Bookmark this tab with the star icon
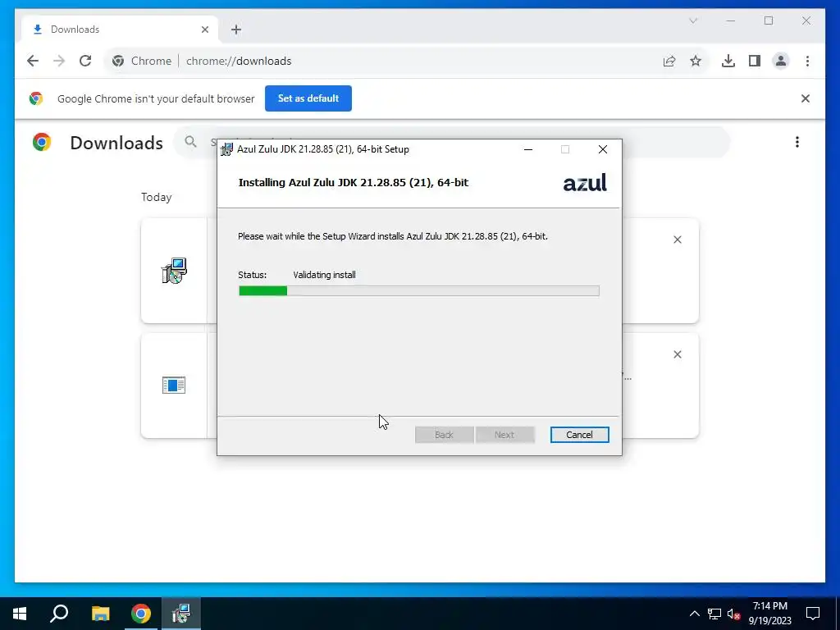Viewport: 840px width, 630px height. point(696,61)
